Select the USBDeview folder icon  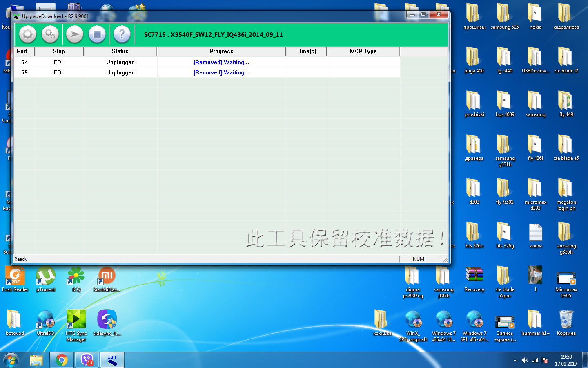pos(535,61)
